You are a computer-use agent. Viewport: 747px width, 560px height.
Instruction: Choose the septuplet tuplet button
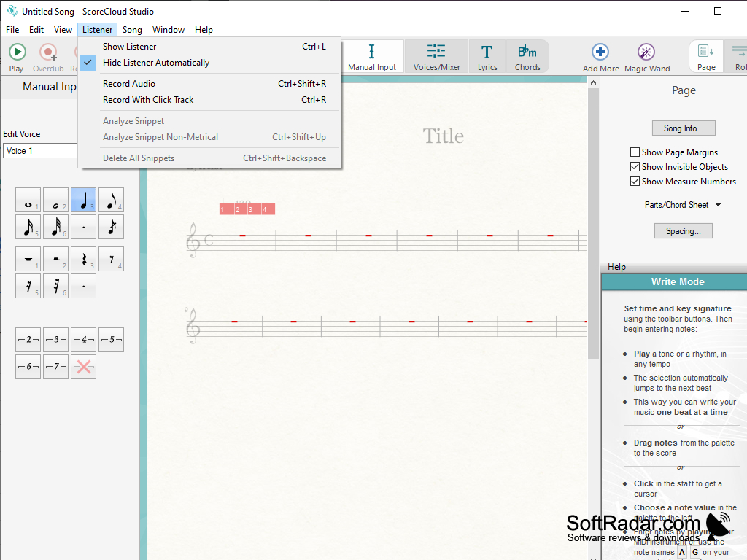coord(55,367)
